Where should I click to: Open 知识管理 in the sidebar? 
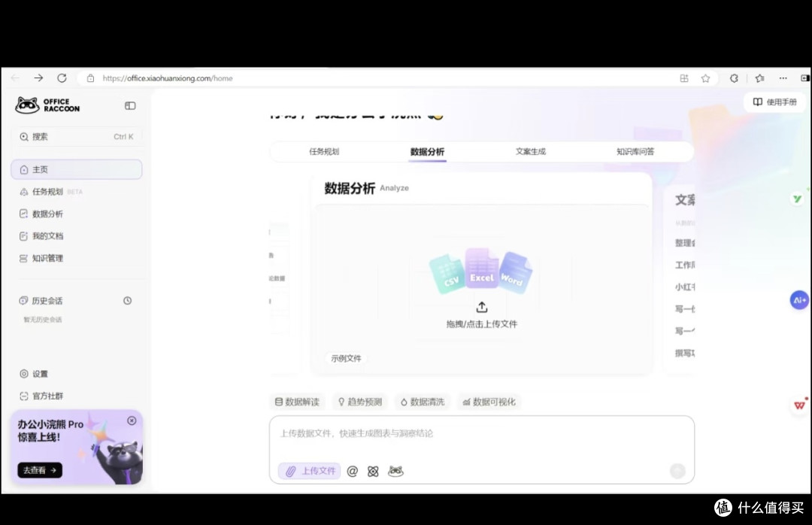coord(41,258)
